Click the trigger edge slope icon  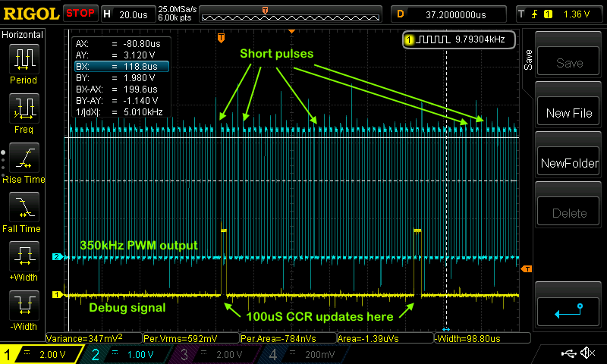point(535,14)
